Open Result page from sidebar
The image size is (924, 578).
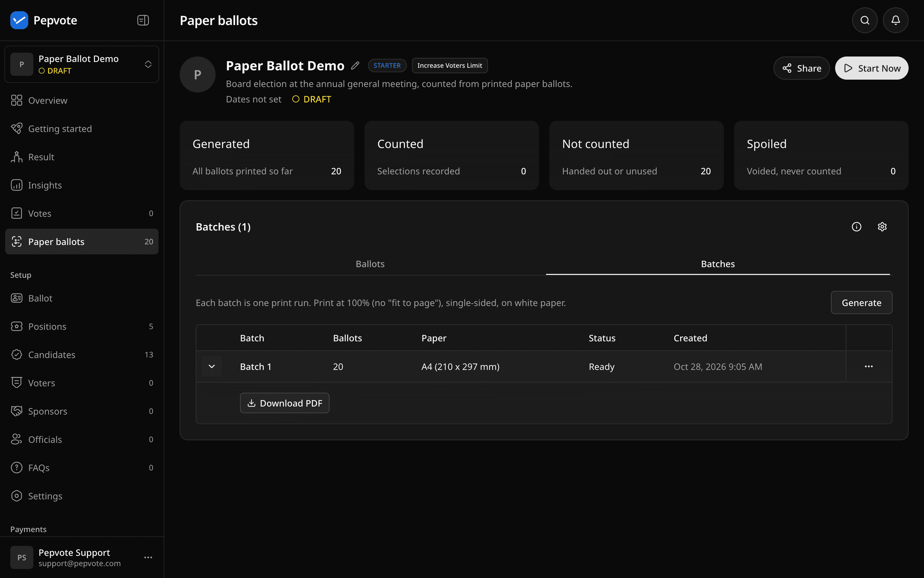pyautogui.click(x=82, y=157)
